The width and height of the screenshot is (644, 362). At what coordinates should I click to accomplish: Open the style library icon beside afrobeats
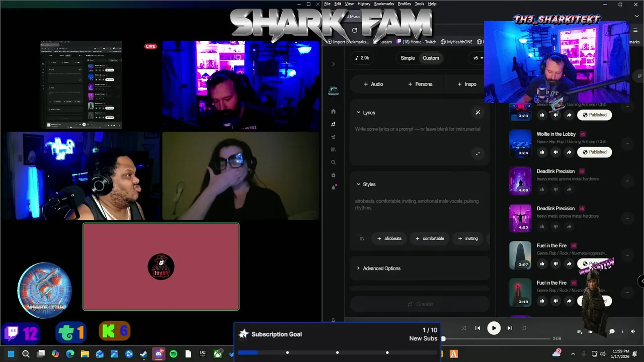(x=361, y=238)
